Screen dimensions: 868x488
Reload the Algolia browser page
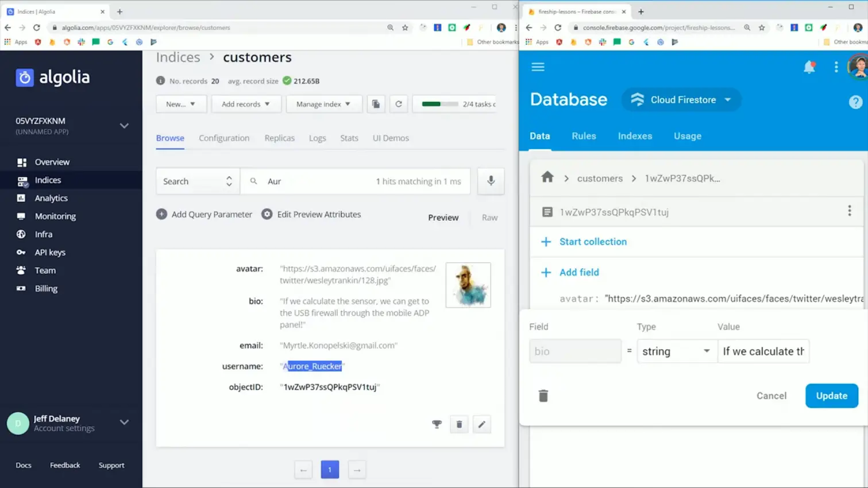36,28
